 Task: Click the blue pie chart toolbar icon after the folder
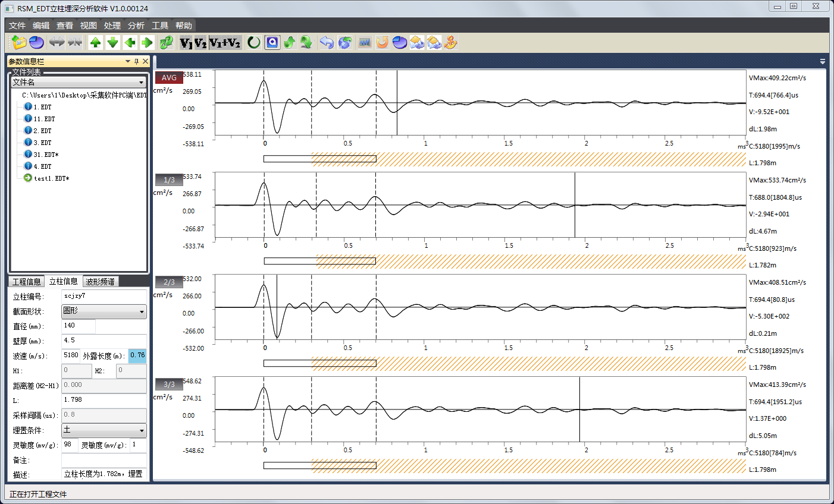coord(37,42)
